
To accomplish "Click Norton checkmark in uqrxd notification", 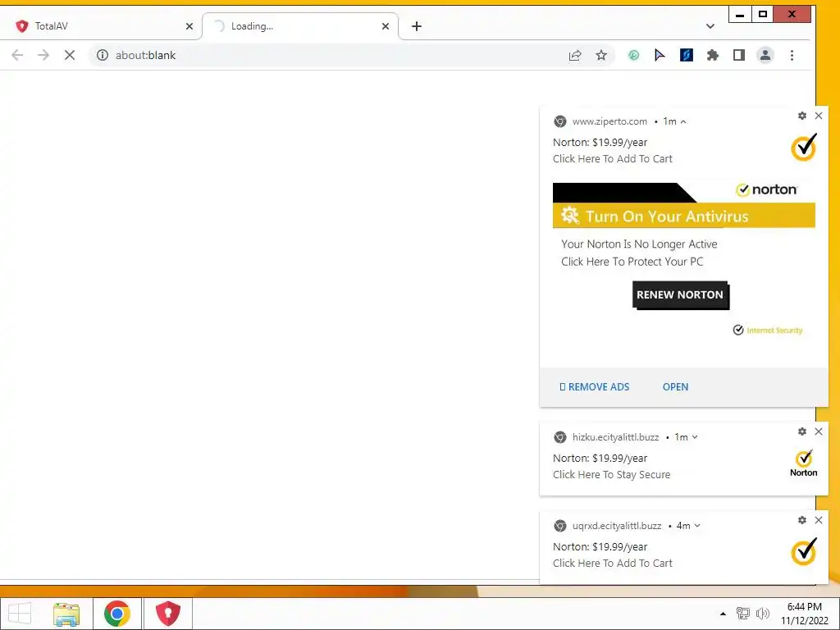I will [x=804, y=552].
